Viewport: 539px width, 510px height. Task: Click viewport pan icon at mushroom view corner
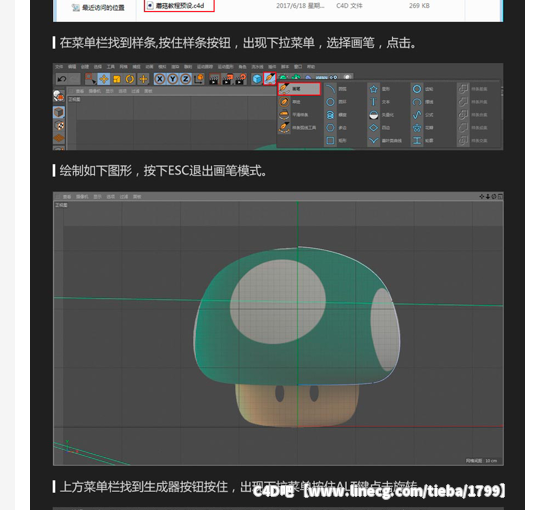coord(482,196)
